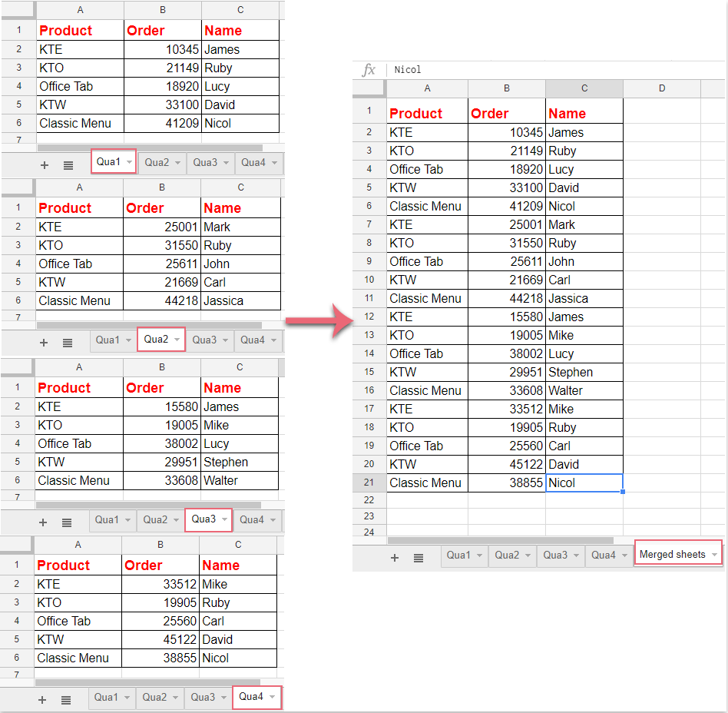Click the horizontal scrollbar in merged sheet
Viewport: 728px width, 713px height.
point(499,541)
